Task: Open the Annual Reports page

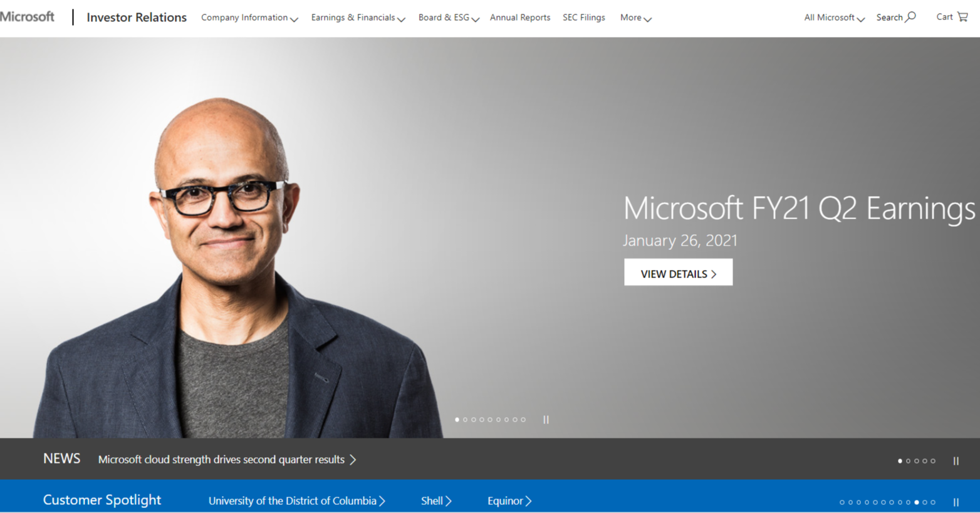Action: [520, 18]
